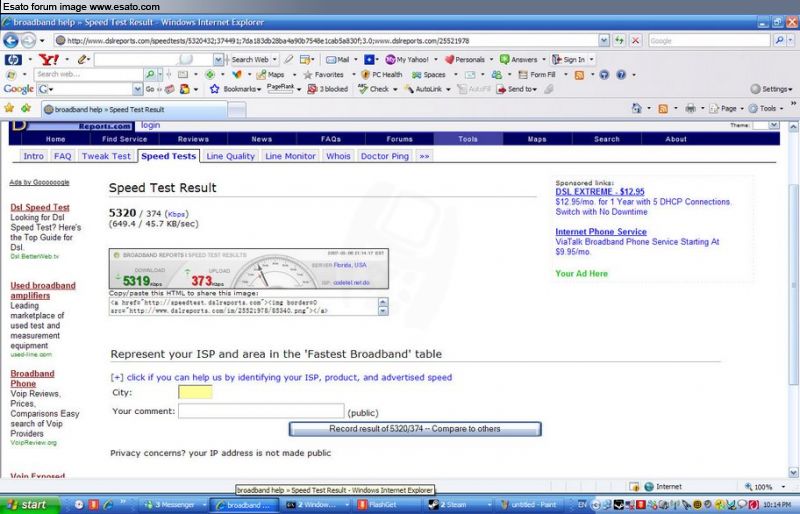Click the browser Back arrow button

[x=11, y=40]
